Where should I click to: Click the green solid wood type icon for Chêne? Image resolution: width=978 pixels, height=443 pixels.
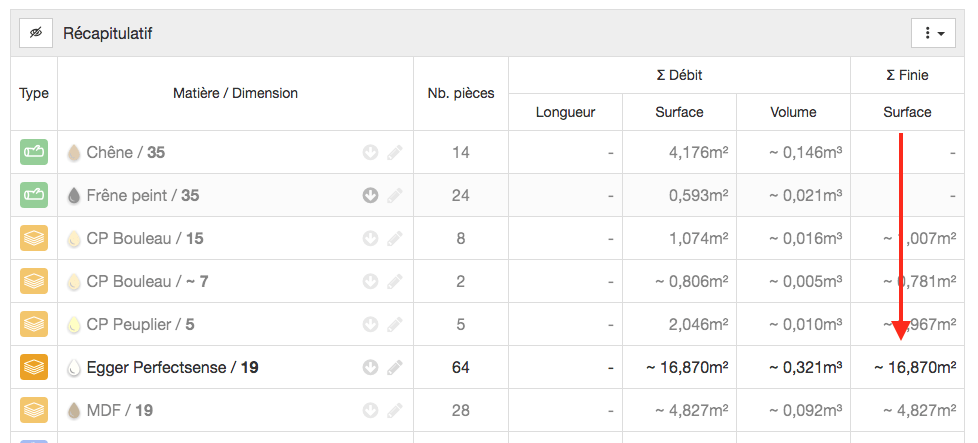34,152
